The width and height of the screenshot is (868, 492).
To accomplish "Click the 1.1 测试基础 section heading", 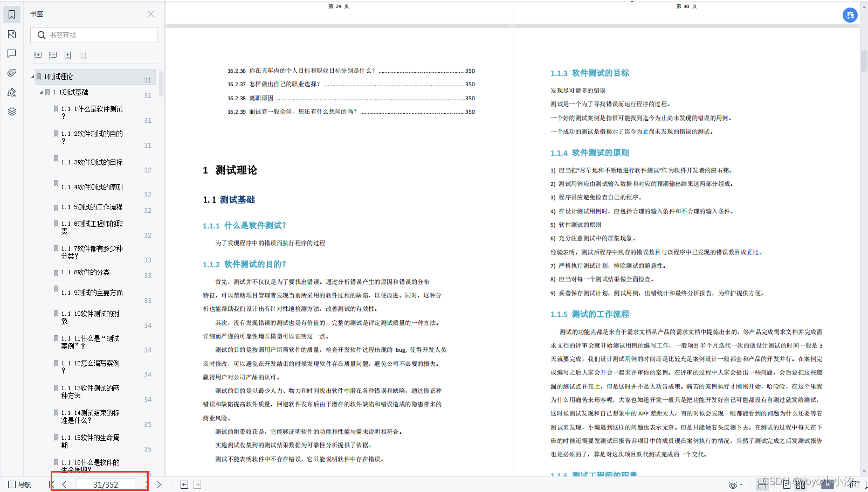I will point(229,200).
